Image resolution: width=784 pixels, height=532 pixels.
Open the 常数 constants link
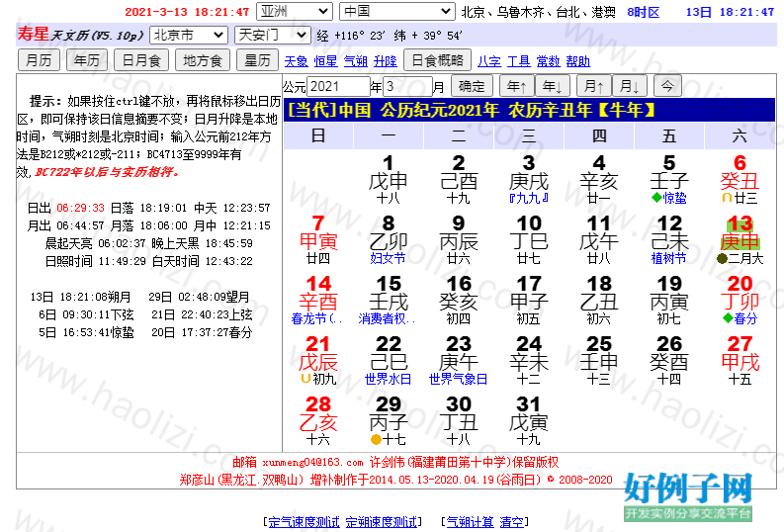(549, 61)
